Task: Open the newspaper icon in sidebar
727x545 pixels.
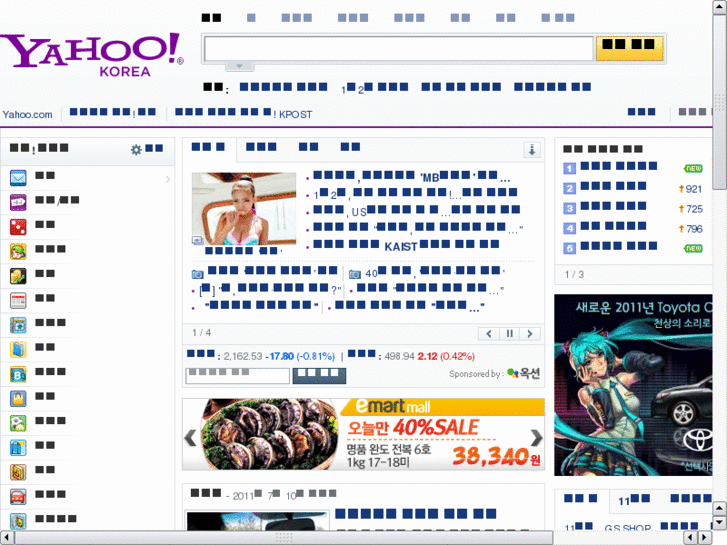Action: coord(18,301)
